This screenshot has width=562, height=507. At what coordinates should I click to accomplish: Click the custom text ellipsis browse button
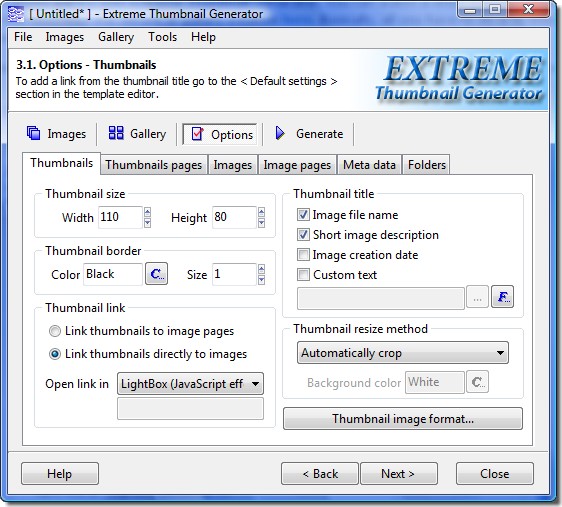tap(477, 297)
